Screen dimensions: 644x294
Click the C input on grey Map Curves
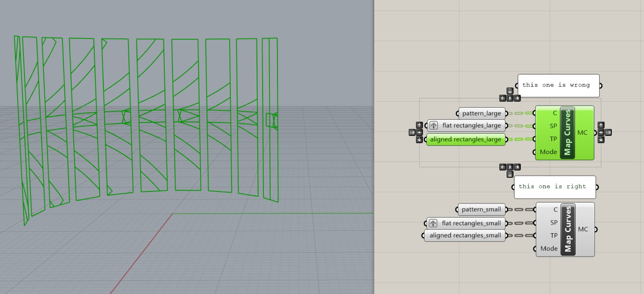(555, 210)
